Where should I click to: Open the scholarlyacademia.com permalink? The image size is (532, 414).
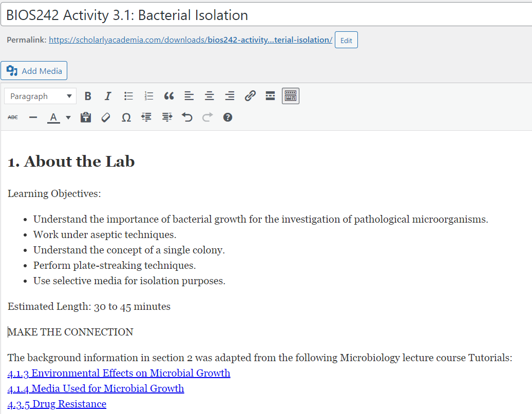[191, 40]
